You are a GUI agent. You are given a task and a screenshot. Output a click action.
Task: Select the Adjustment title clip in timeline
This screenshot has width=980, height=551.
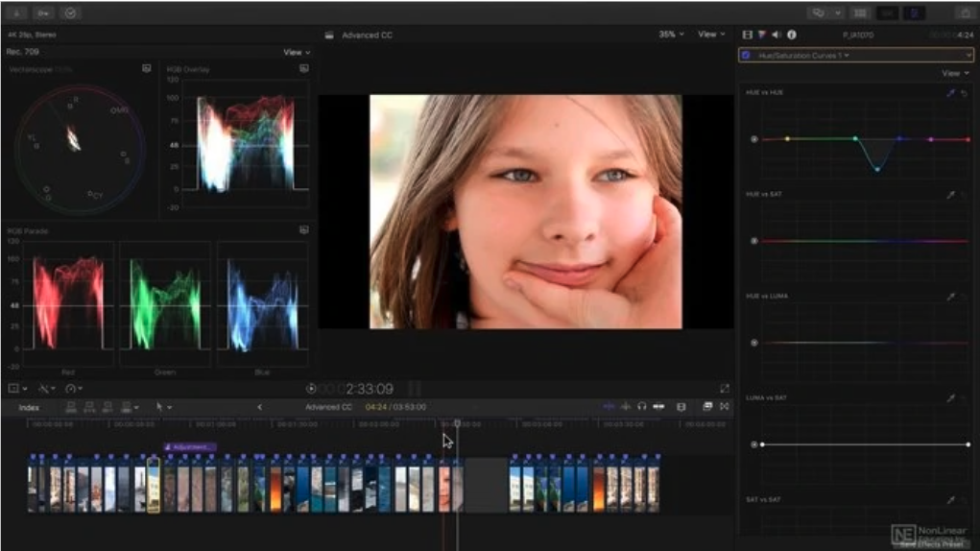point(190,447)
